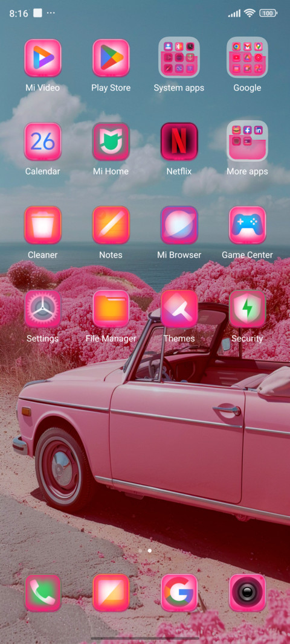Open File Manager
290x644 pixels.
(x=111, y=309)
